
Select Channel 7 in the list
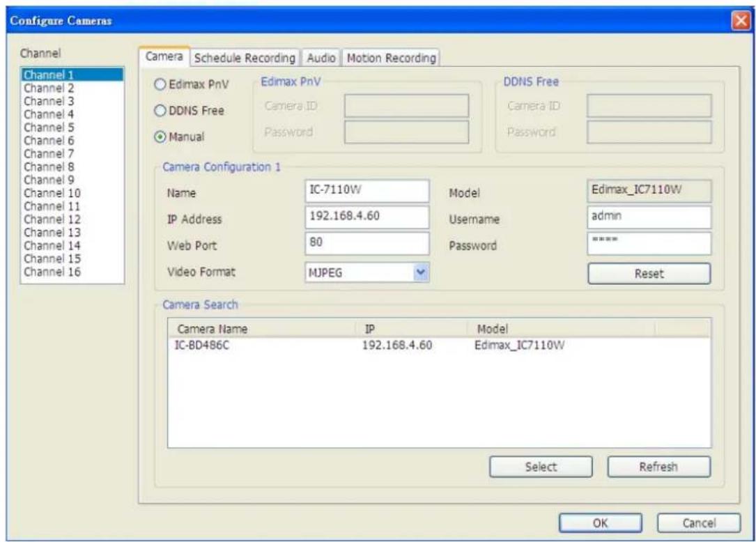click(x=72, y=153)
